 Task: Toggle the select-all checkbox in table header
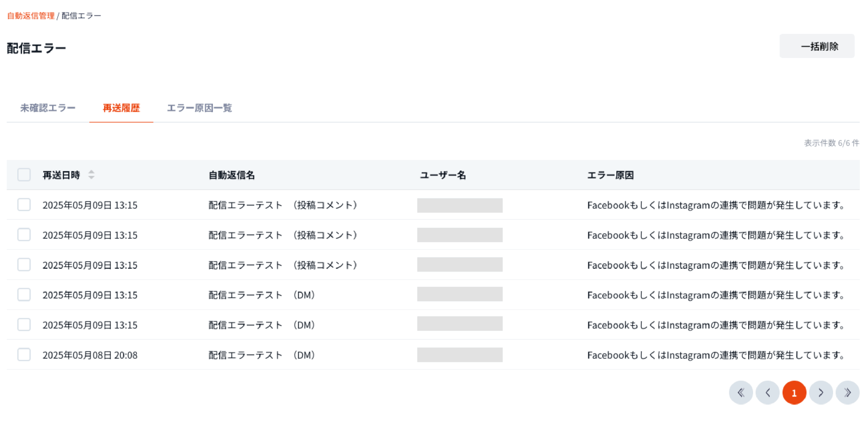pyautogui.click(x=24, y=175)
